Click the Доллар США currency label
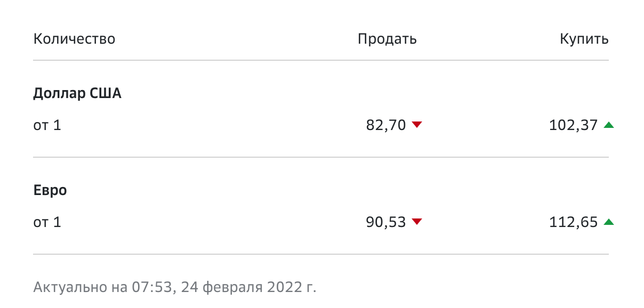This screenshot has width=644, height=308. pos(77,94)
